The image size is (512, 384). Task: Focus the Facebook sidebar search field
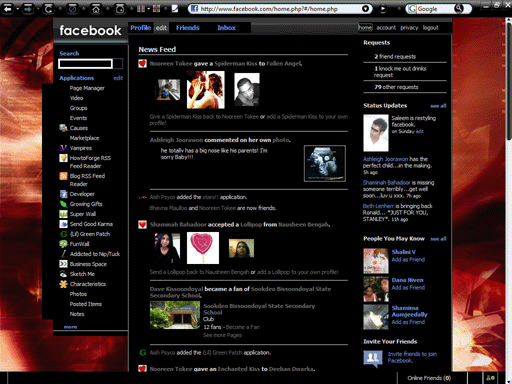[x=85, y=64]
